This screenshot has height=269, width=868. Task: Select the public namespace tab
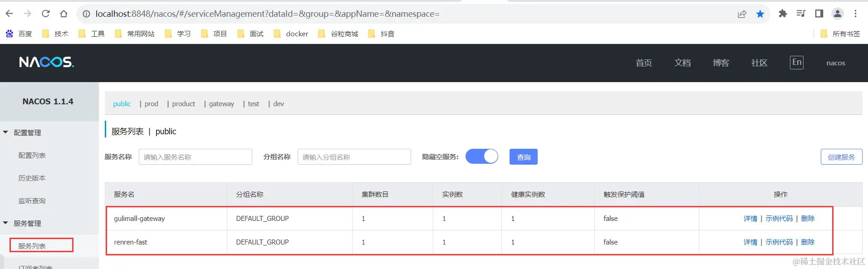[x=122, y=103]
